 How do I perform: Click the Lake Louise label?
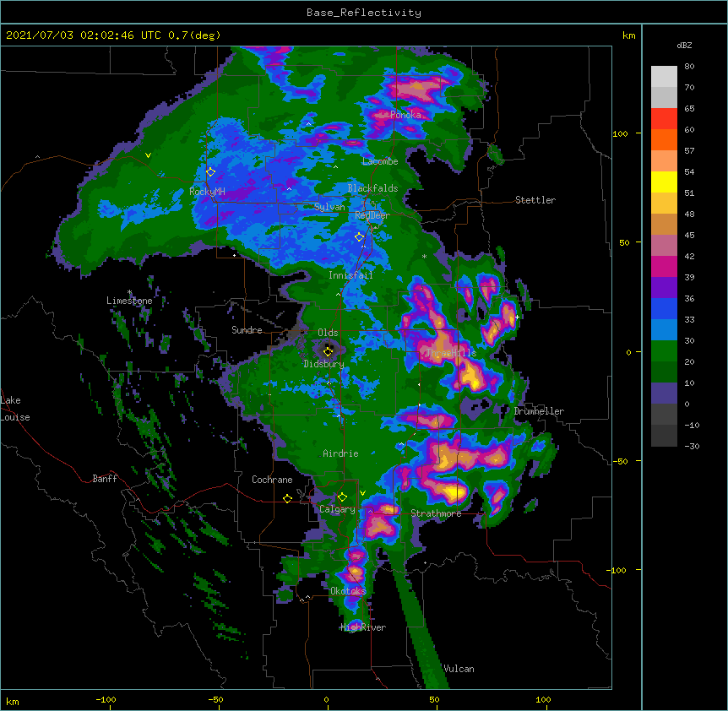[x=15, y=409]
